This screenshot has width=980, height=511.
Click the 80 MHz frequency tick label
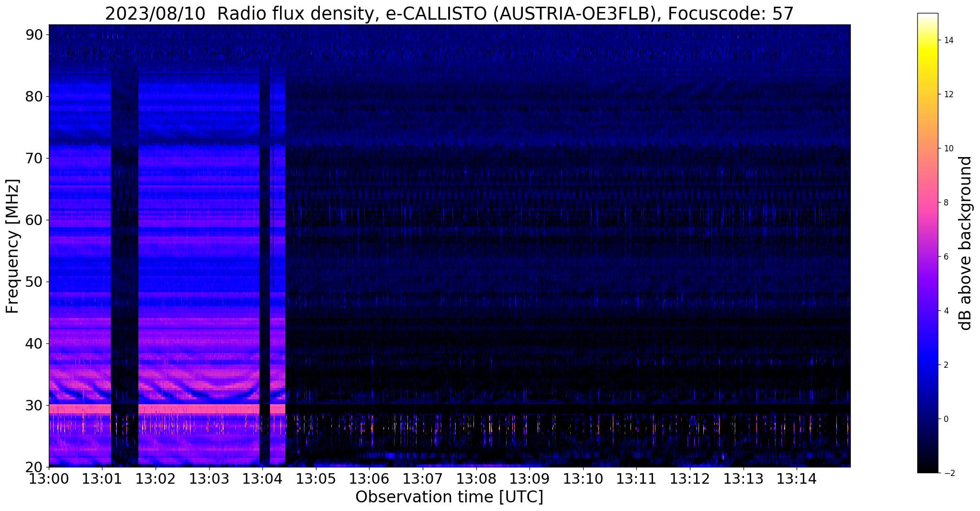pos(34,96)
